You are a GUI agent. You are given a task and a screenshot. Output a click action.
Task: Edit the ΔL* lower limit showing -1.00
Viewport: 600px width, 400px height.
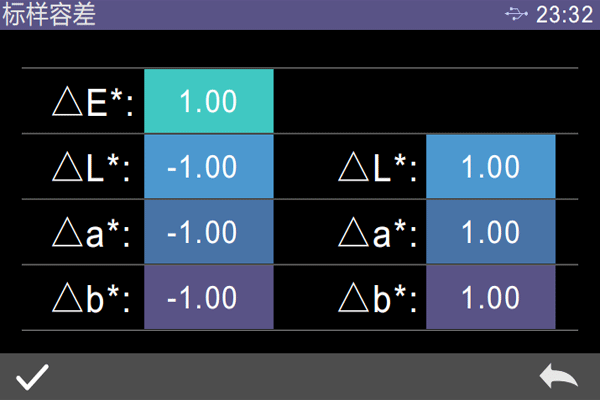(208, 166)
